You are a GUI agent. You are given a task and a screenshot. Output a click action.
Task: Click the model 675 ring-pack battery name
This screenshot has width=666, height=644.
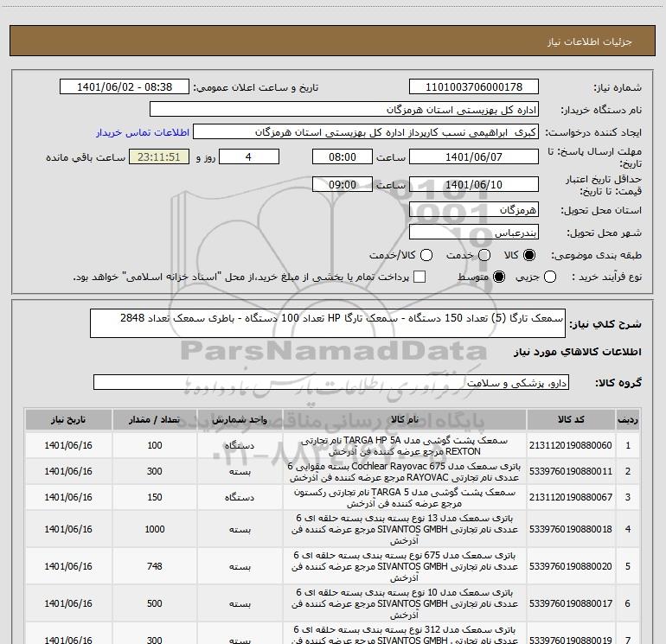tap(405, 566)
